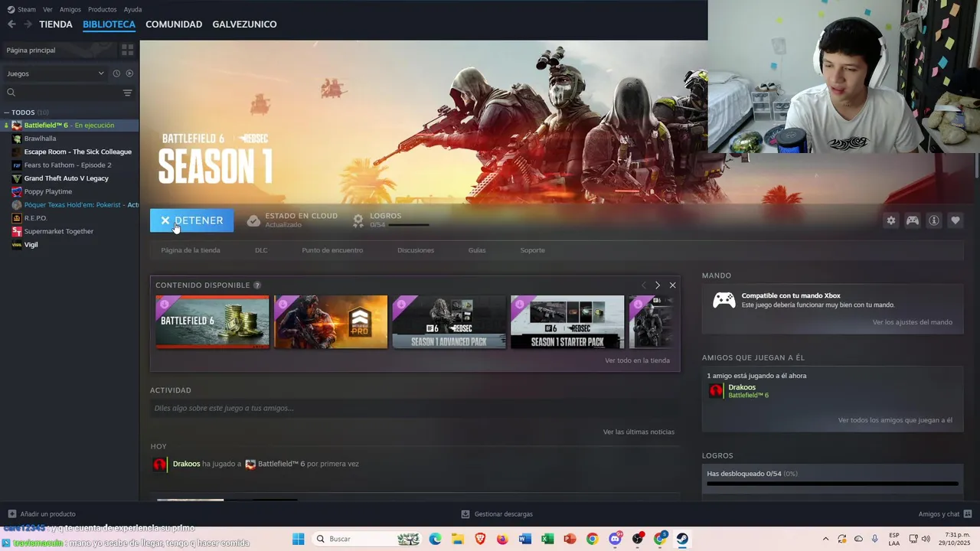This screenshot has width=980, height=551.
Task: Select Grand Theft Auto V Legacy
Action: pos(66,178)
